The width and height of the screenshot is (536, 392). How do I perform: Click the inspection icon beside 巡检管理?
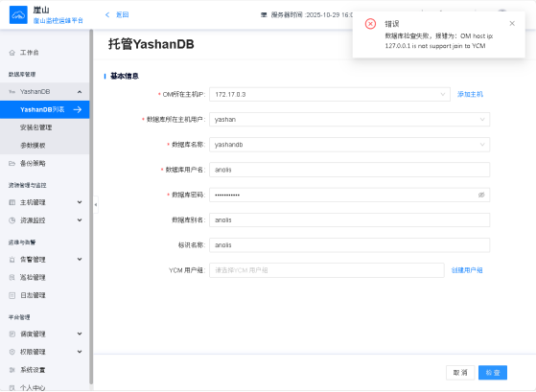coord(12,277)
